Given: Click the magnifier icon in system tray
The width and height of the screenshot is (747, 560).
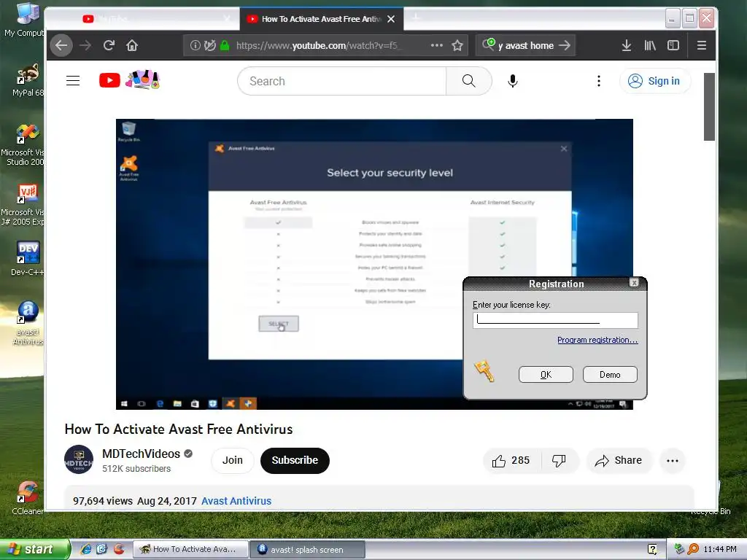Looking at the screenshot, I should [x=693, y=549].
